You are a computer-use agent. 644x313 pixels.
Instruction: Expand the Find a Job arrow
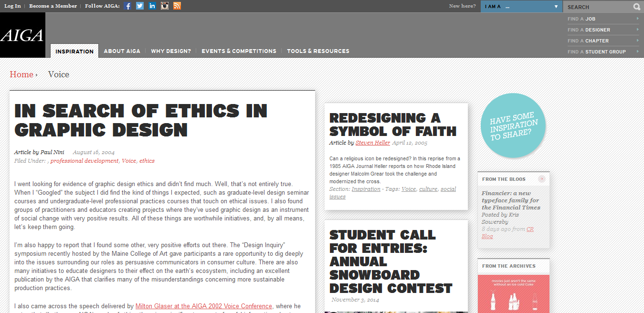point(637,19)
